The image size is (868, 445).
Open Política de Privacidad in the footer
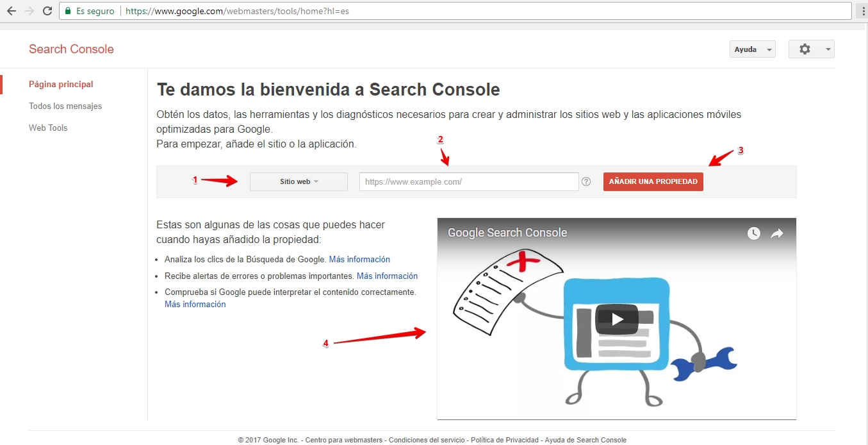pos(504,440)
